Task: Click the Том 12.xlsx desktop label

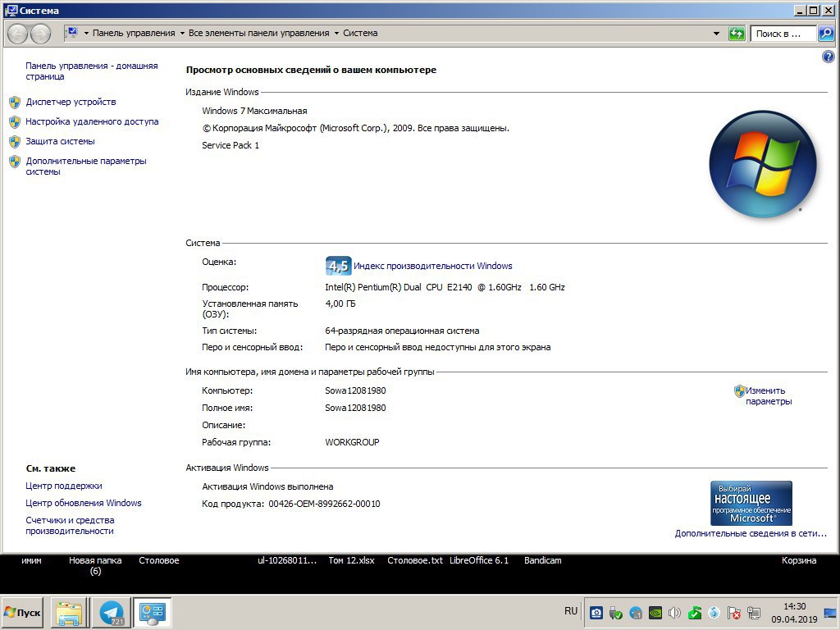Action: (351, 560)
